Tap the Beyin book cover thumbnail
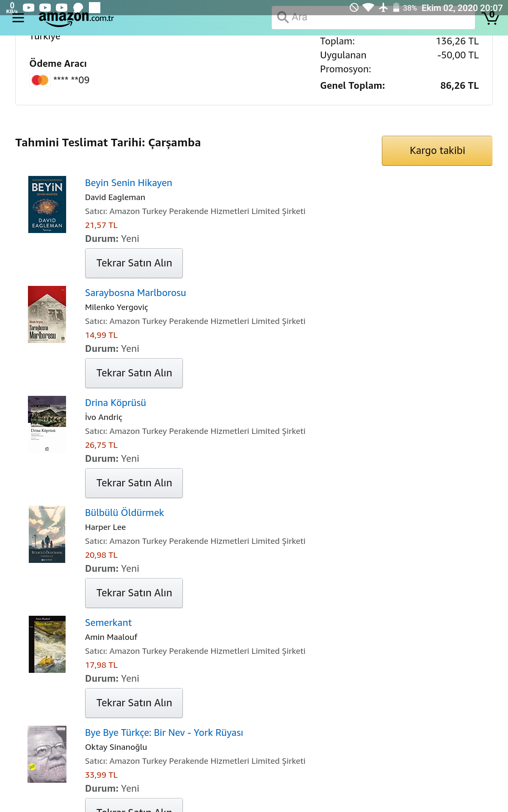 pos(47,204)
